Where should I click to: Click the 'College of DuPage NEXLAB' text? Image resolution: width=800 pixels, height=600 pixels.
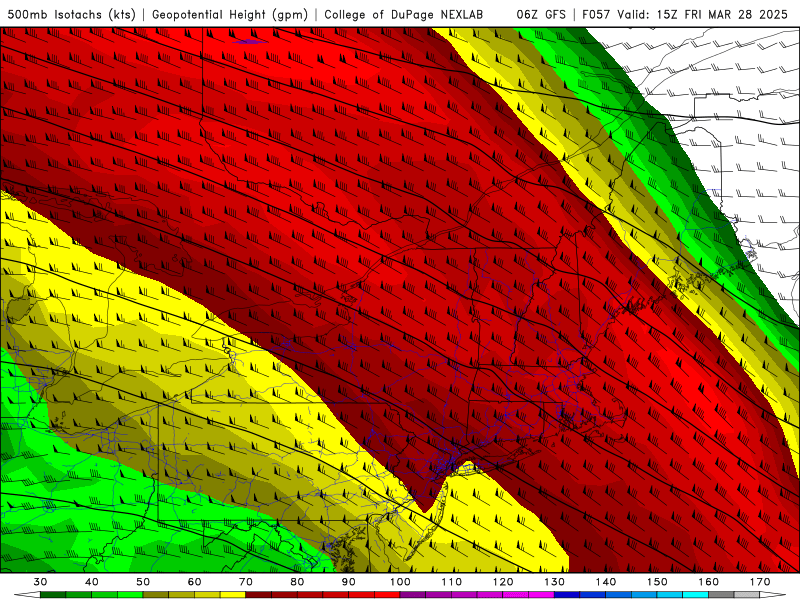404,14
